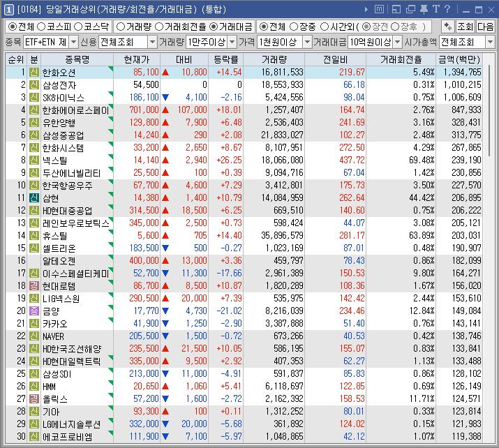499x448 pixels.
Task: Click the green corner marker of 한화시스템
Action: 111,144
